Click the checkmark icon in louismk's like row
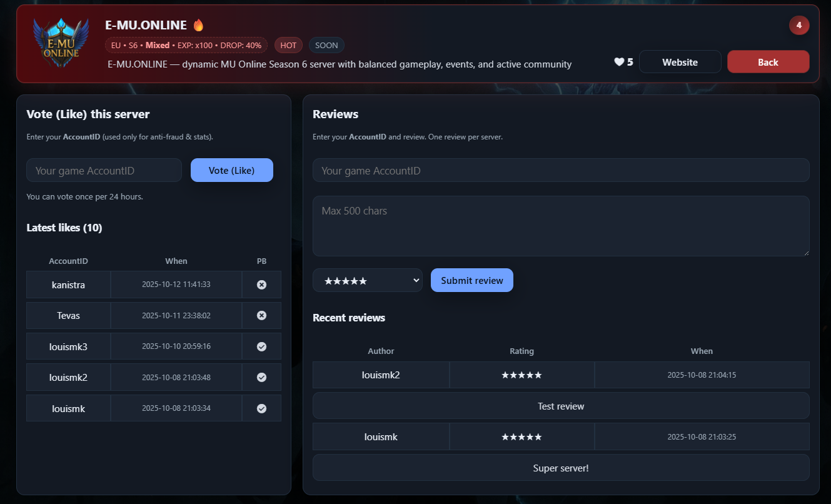Image resolution: width=831 pixels, height=504 pixels. click(x=261, y=408)
